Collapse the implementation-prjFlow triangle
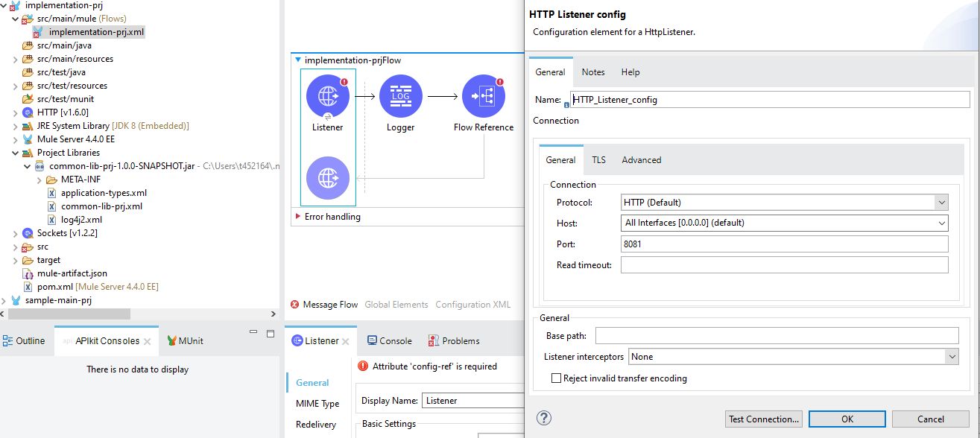 [x=298, y=60]
